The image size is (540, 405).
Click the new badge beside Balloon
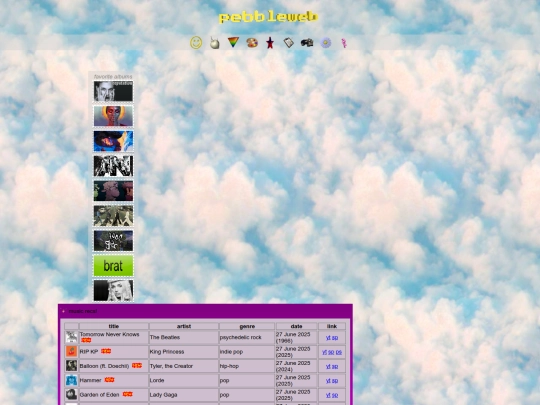[137, 365]
